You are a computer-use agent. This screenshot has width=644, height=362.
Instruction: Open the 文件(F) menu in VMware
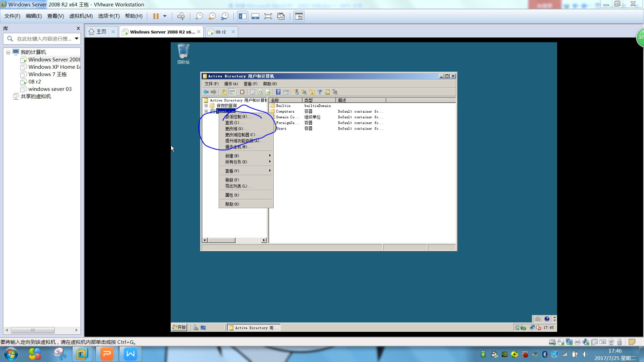pos(12,16)
